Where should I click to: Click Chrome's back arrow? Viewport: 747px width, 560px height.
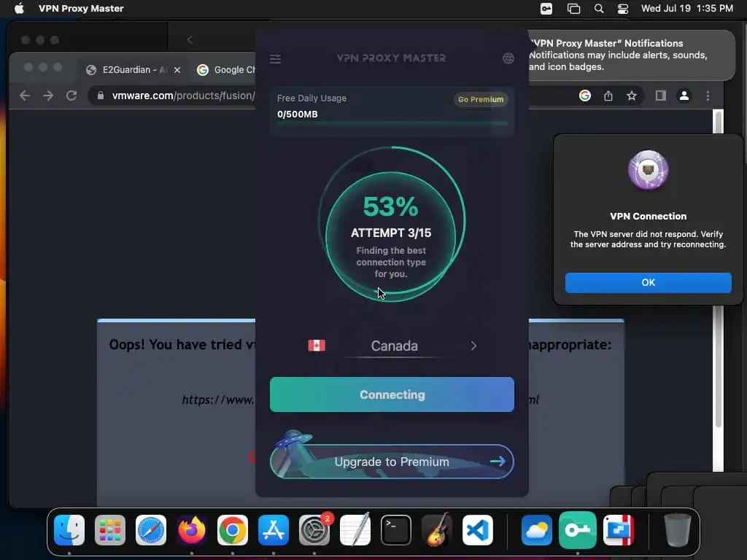tap(25, 96)
